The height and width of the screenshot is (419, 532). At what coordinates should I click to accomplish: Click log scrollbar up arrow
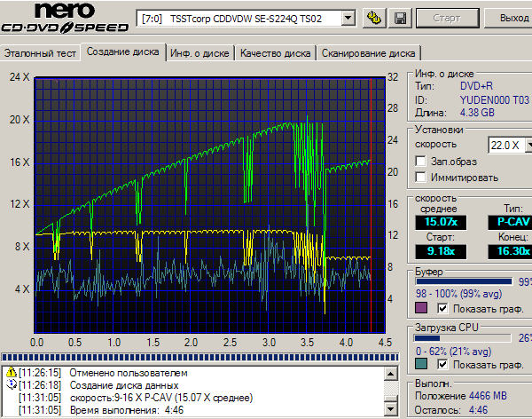391,374
